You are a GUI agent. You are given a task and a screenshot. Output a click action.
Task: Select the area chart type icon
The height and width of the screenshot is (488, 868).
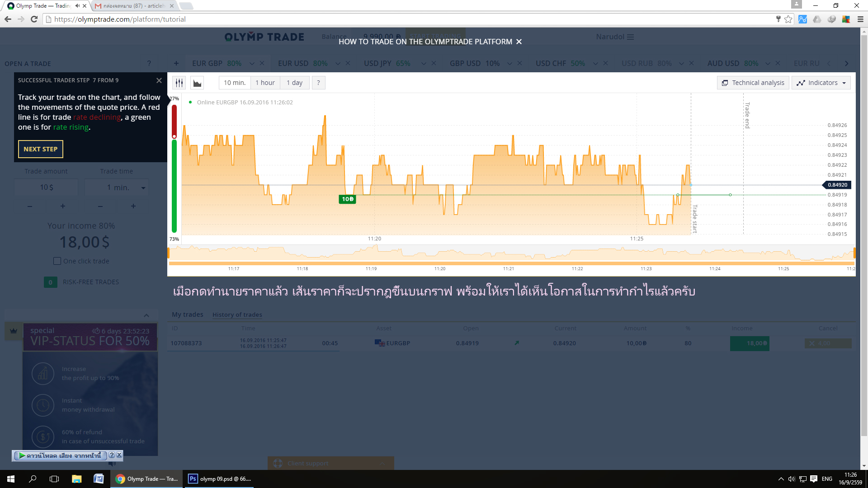tap(197, 83)
